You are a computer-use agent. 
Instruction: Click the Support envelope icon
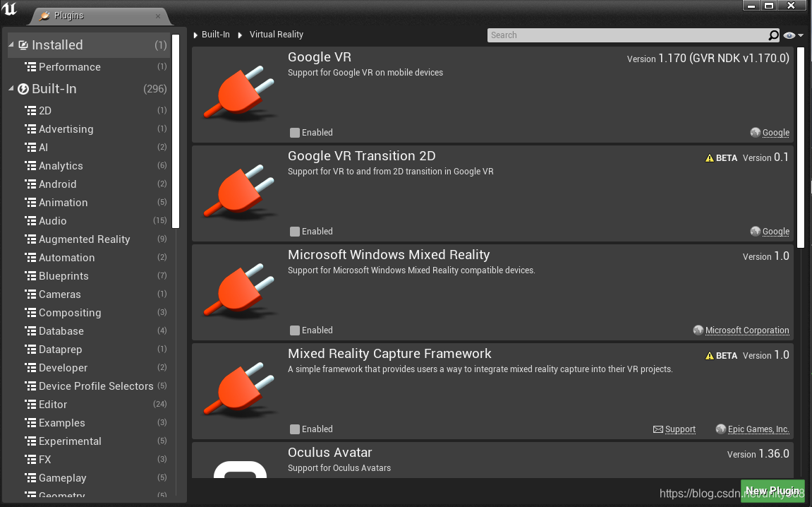coord(658,429)
